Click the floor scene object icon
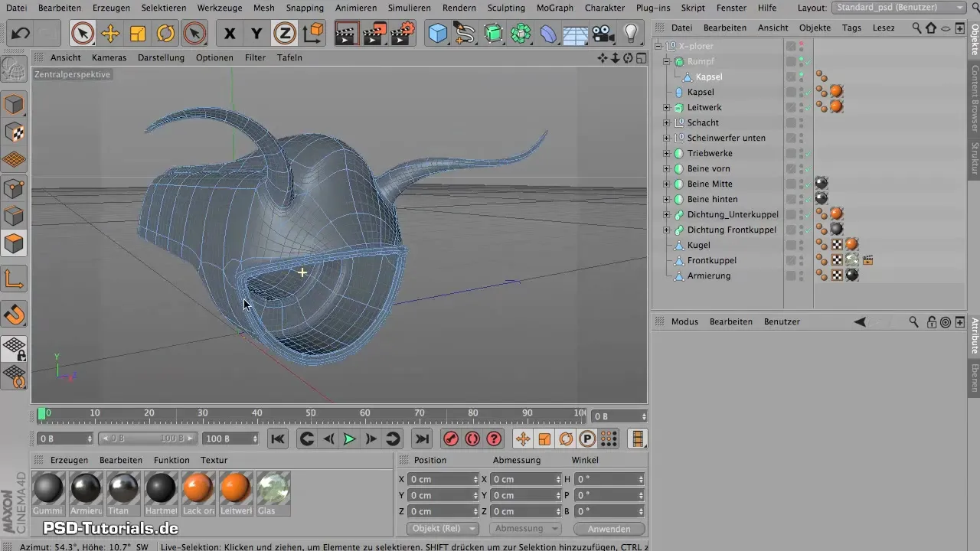The height and width of the screenshot is (551, 980). (575, 34)
